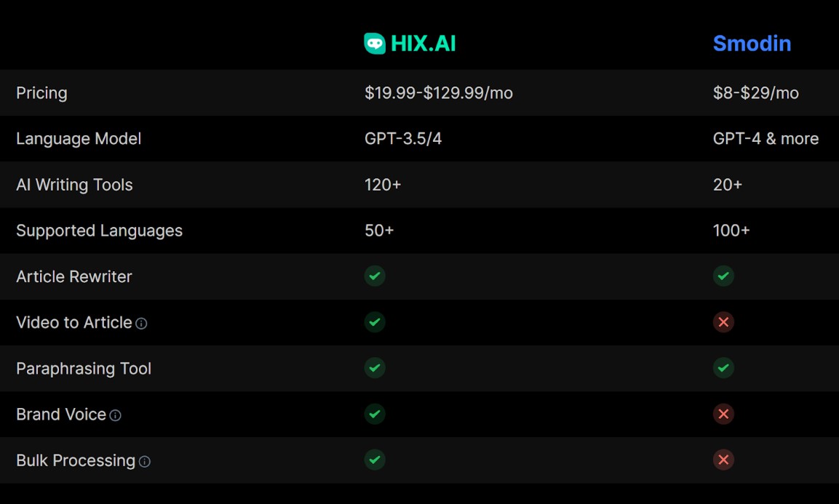Click HIX.AI's green check for Paraphrasing Tool
839x504 pixels.
[375, 368]
